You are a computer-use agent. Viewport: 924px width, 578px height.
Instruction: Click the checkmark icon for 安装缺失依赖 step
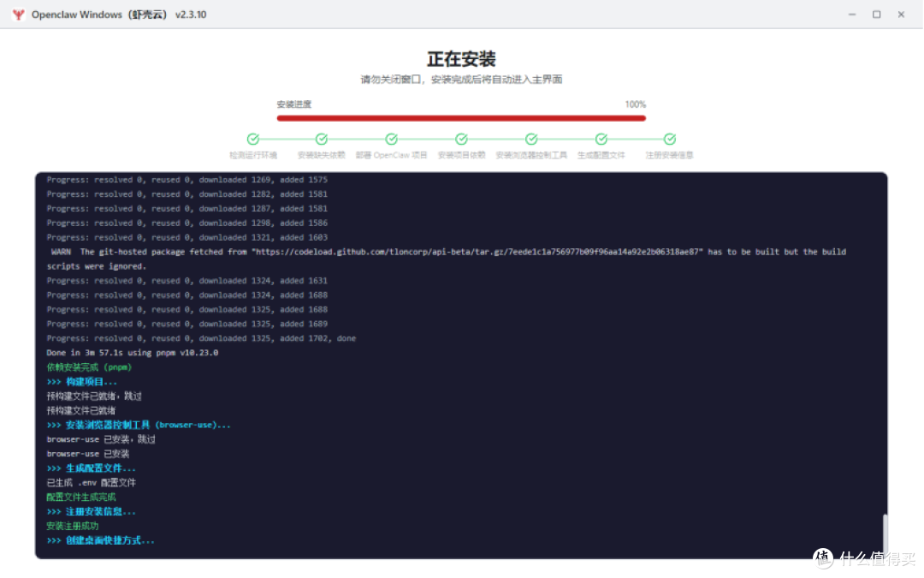tap(321, 140)
